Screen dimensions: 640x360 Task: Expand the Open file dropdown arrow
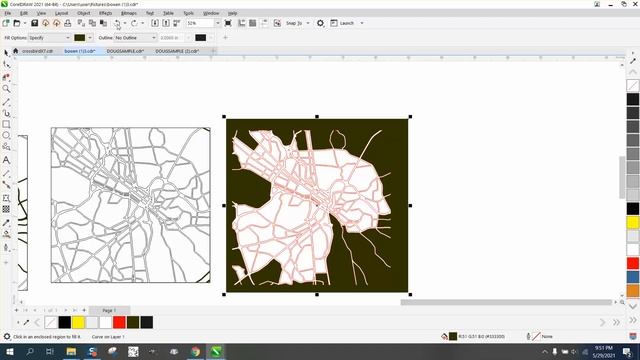(x=24, y=23)
